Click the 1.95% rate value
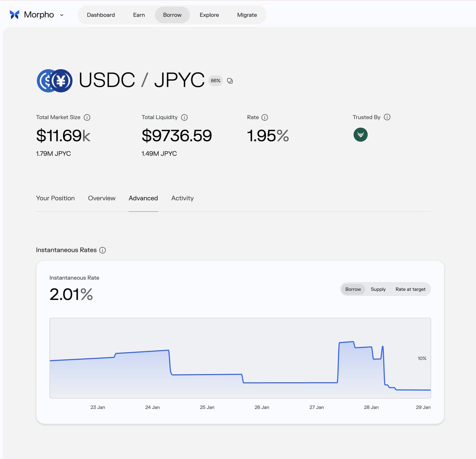Image resolution: width=476 pixels, height=459 pixels. pyautogui.click(x=268, y=136)
